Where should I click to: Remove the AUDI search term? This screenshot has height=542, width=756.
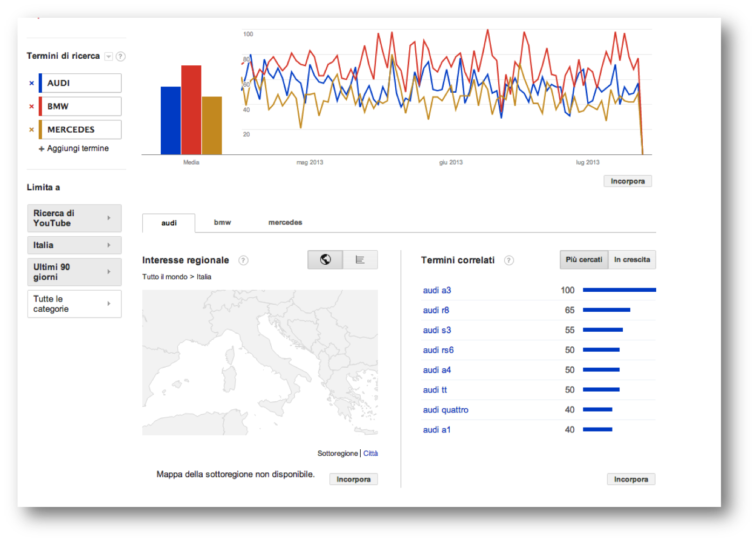[31, 83]
